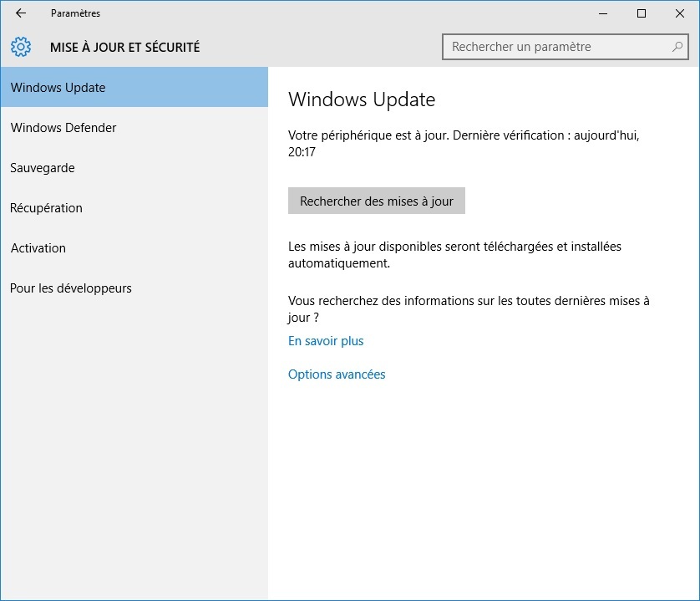Select Windows Update in sidebar

click(x=134, y=87)
